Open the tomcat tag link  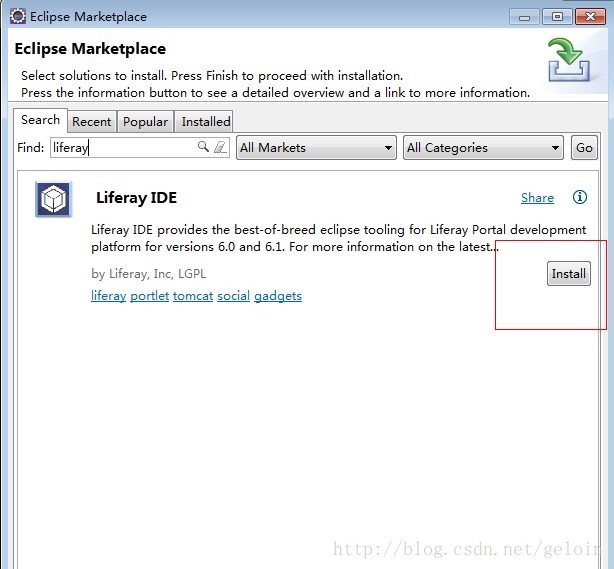pyautogui.click(x=193, y=296)
